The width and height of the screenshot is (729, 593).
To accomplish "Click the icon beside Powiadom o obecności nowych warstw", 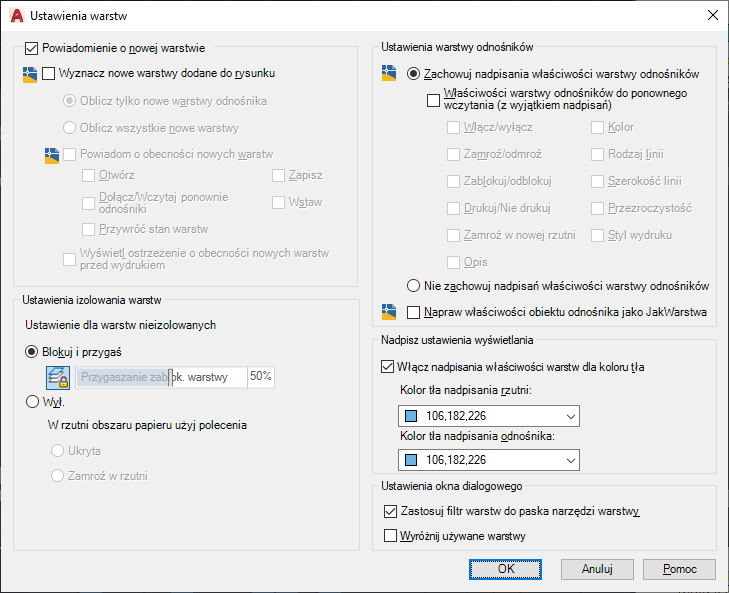I will click(52, 155).
